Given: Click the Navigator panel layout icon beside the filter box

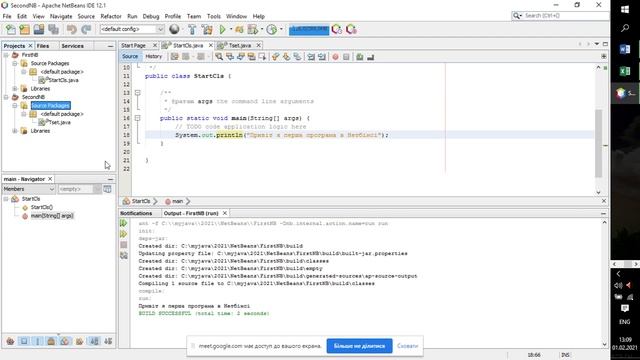Looking at the screenshot, I should pyautogui.click(x=107, y=189).
